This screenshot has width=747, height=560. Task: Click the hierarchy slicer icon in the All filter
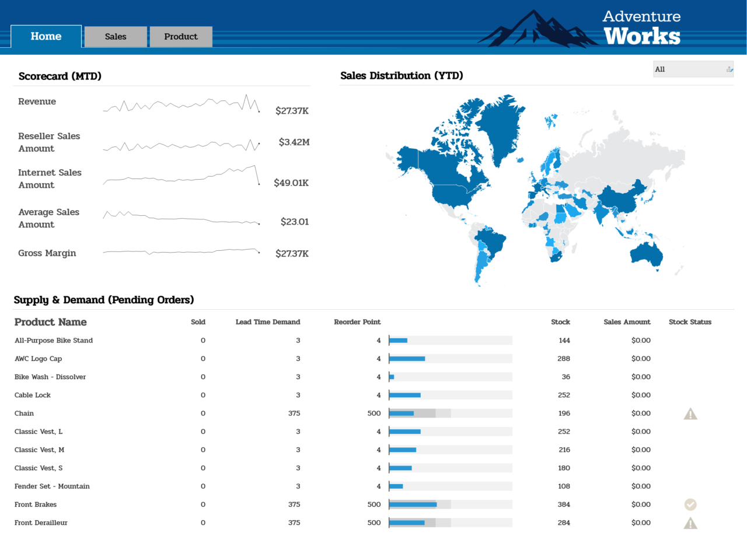pos(729,69)
